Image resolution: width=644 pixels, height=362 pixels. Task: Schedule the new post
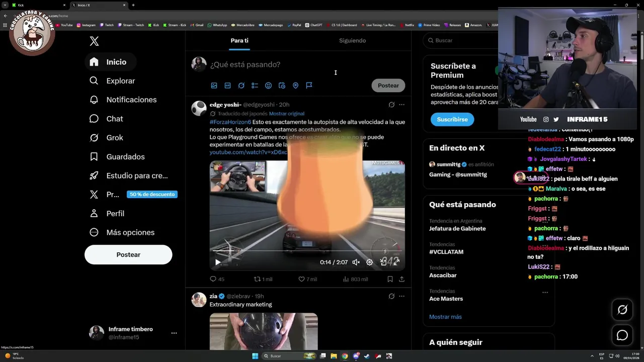point(282,85)
